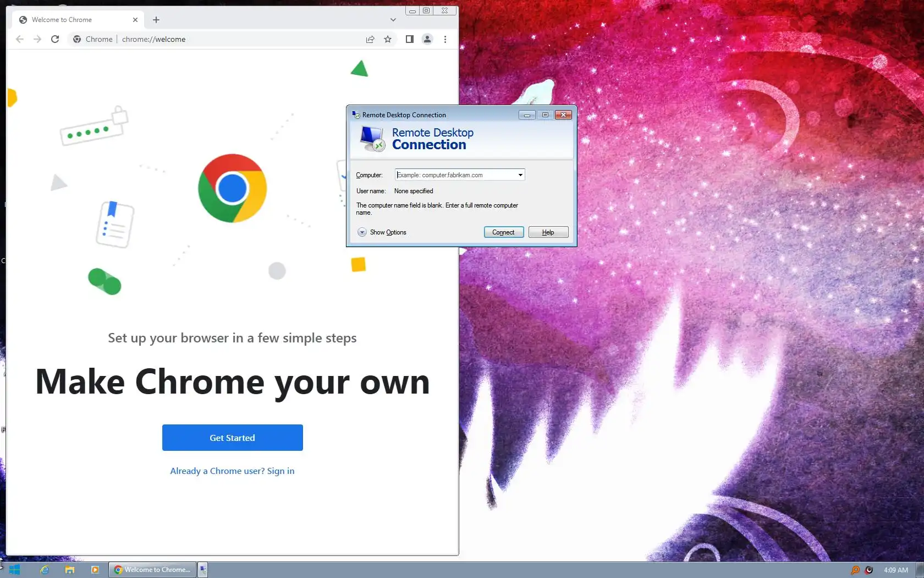Click the Remote Desktop title bar icon
The height and width of the screenshot is (578, 924).
[x=356, y=114]
